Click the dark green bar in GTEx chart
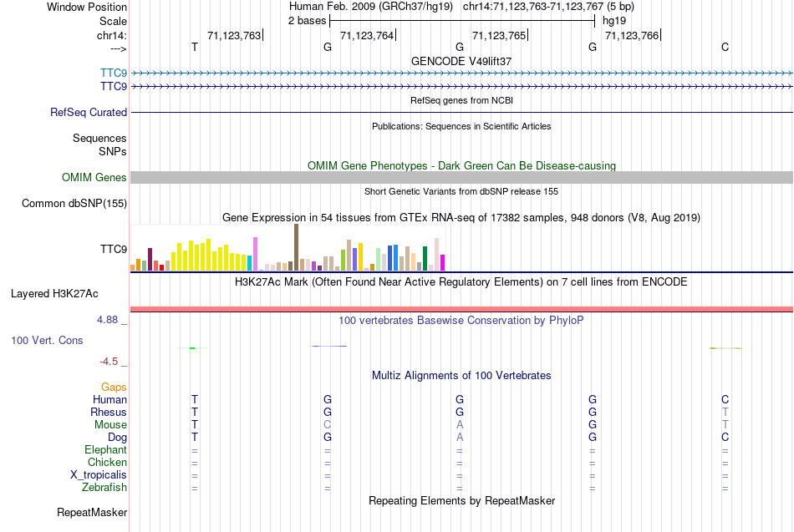Viewport: 794px width, 532px height. click(425, 259)
